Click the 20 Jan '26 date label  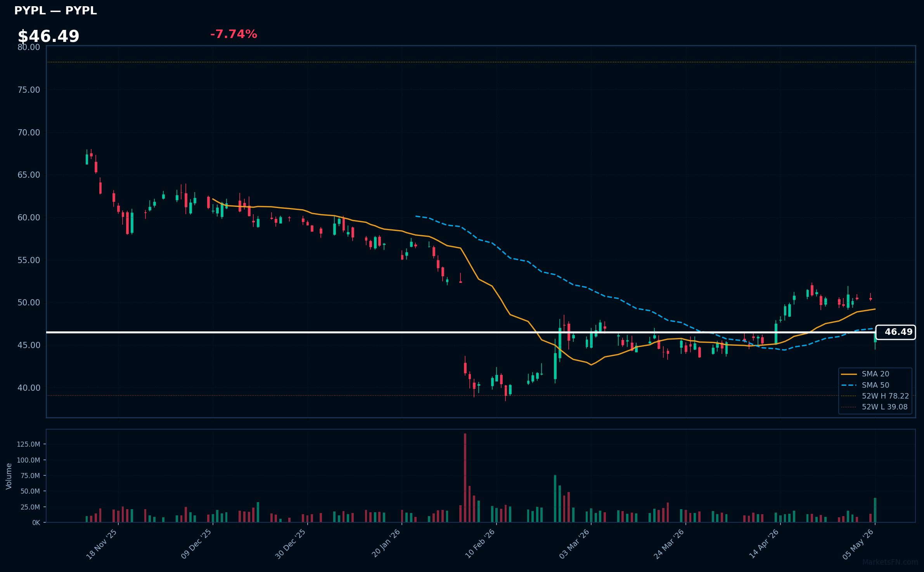pos(386,544)
